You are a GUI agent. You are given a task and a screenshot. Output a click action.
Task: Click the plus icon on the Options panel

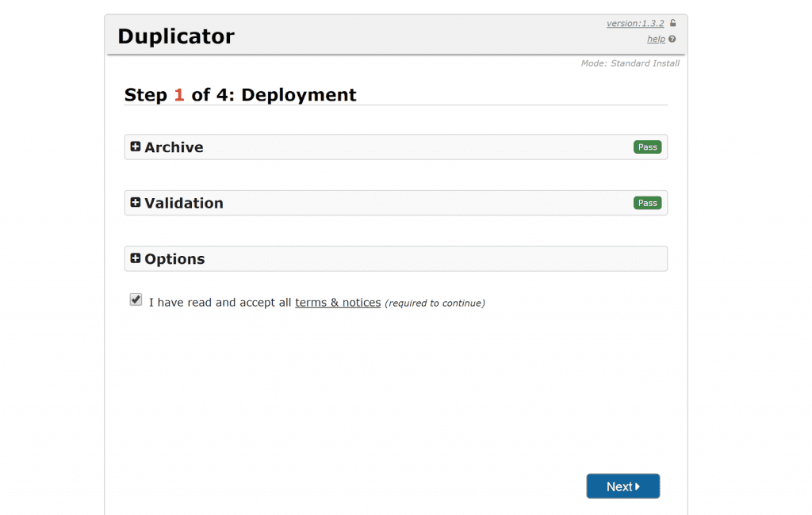click(x=135, y=258)
